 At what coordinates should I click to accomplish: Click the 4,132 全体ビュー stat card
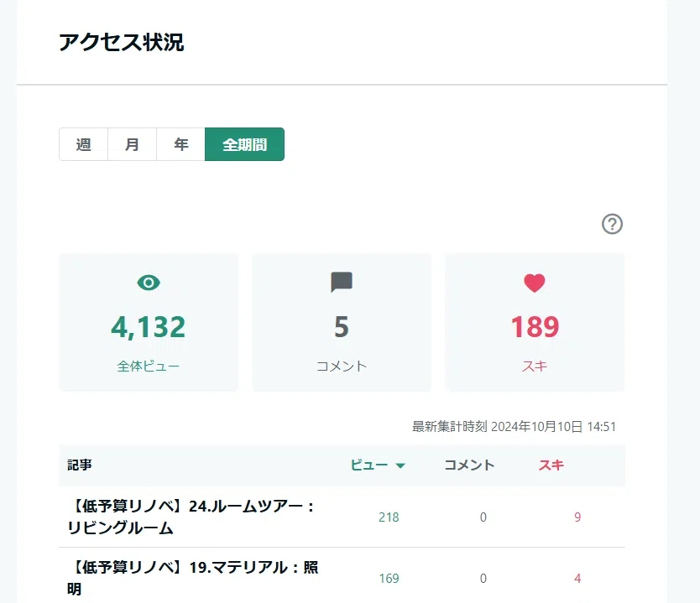coord(149,322)
